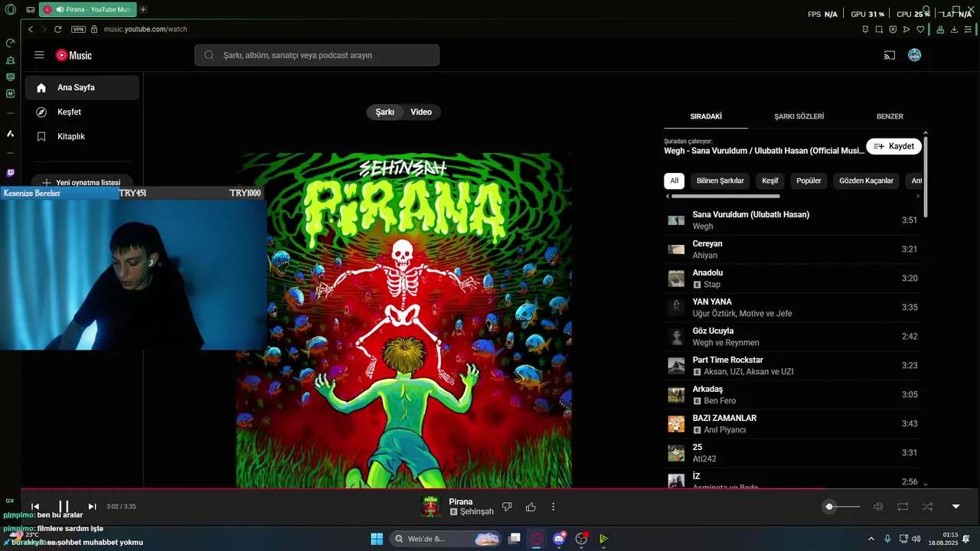Screen dimensions: 980x551
Task: Pause the current song
Action: [64, 507]
